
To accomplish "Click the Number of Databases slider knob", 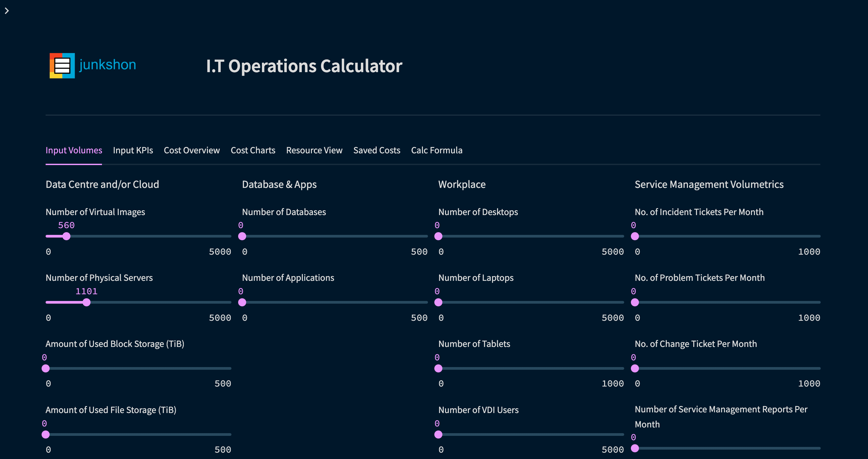I will pos(242,236).
